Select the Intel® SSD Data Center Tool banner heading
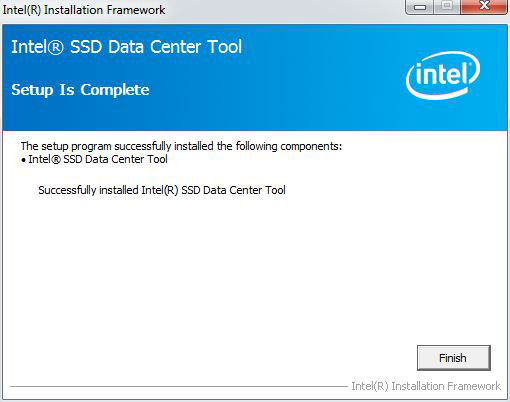 coord(127,47)
